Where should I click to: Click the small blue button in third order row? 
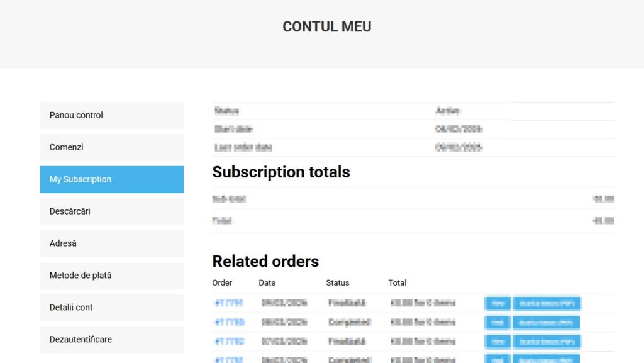(x=497, y=342)
